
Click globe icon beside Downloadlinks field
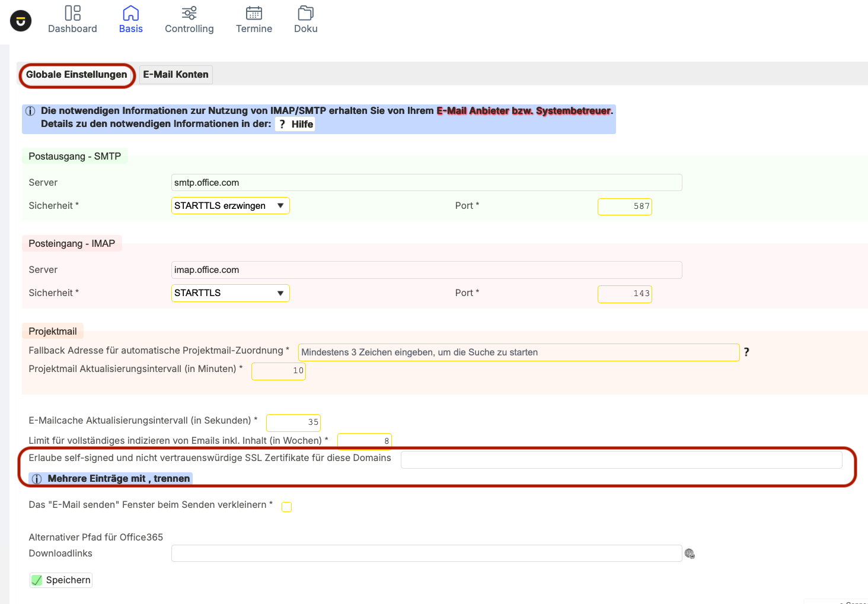click(x=690, y=554)
